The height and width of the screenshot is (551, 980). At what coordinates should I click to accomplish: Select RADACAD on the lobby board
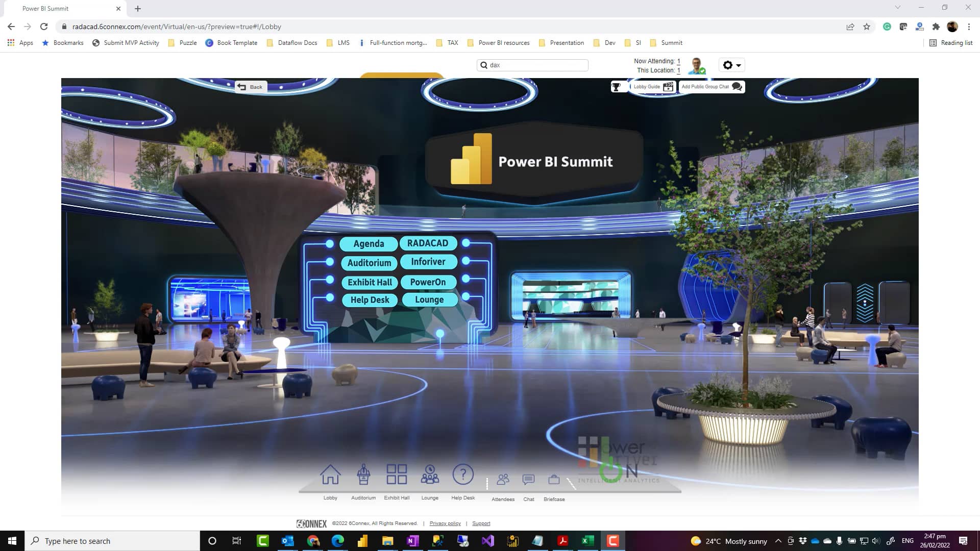point(428,243)
